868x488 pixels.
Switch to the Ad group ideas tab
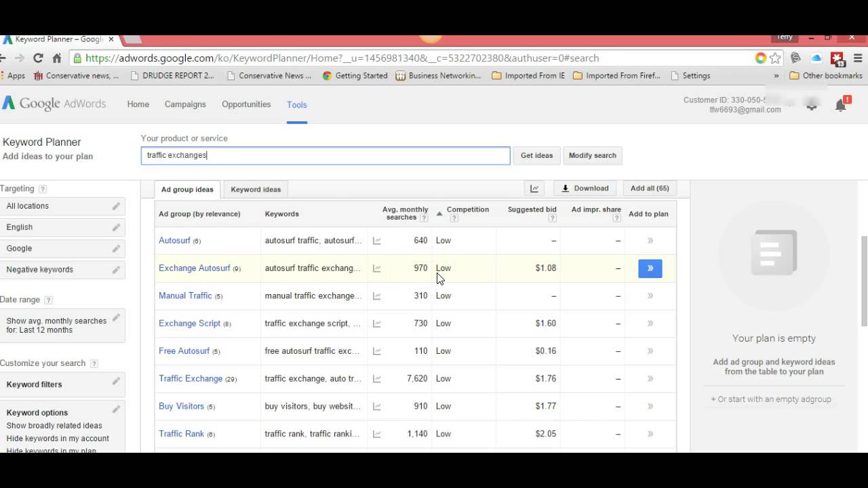[x=187, y=189]
